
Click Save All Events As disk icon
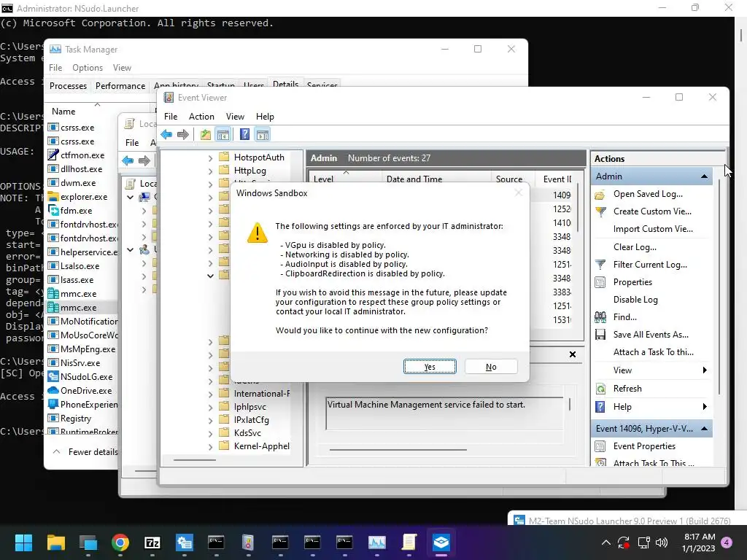click(600, 335)
